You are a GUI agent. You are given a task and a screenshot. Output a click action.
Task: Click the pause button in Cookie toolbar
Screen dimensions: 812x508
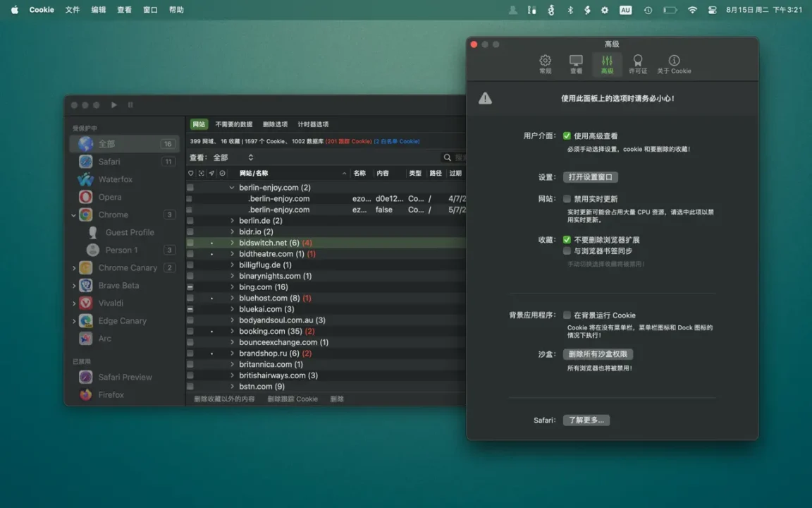[x=130, y=104]
